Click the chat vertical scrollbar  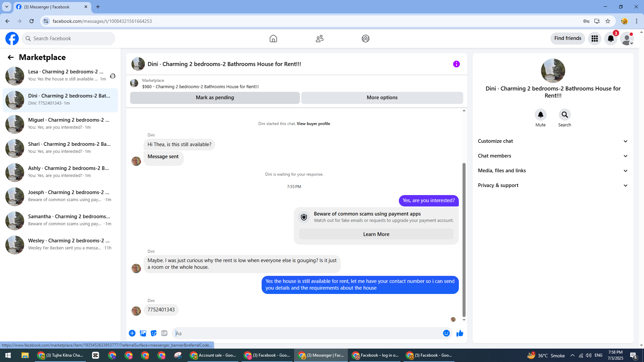[464, 240]
